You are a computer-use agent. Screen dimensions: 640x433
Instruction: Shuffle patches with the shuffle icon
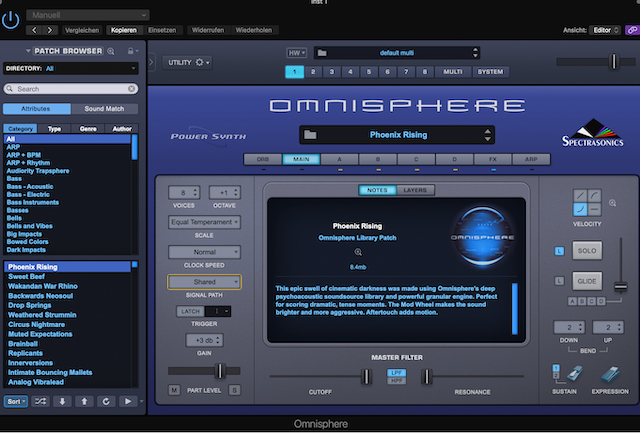[40, 401]
